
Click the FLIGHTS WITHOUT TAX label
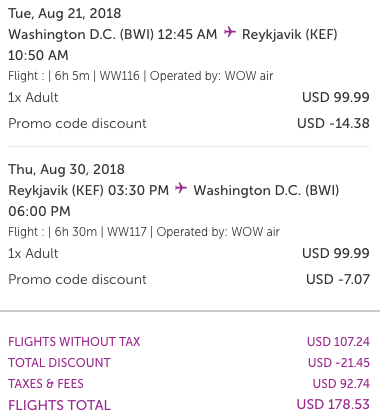[x=74, y=342]
